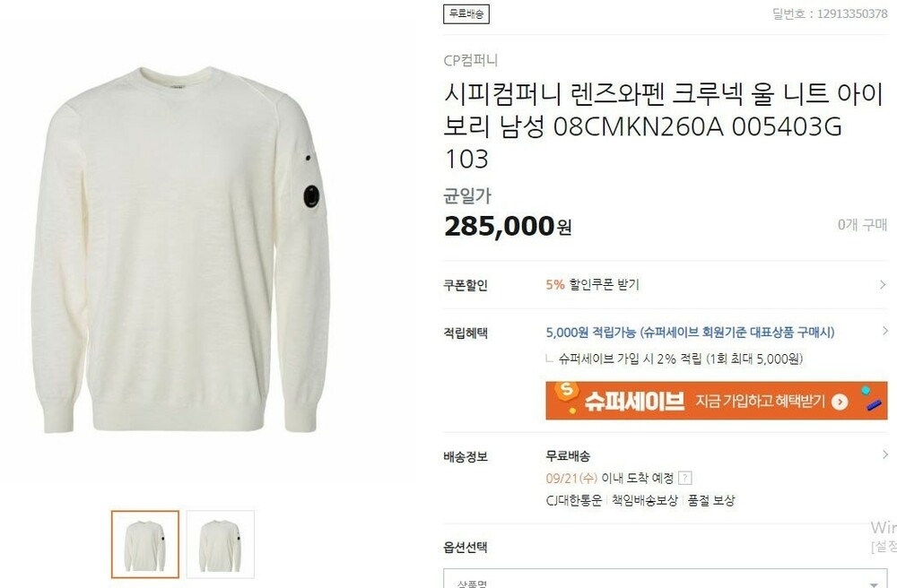897x588 pixels.
Task: Select the first sweater thumbnail
Action: [x=145, y=545]
